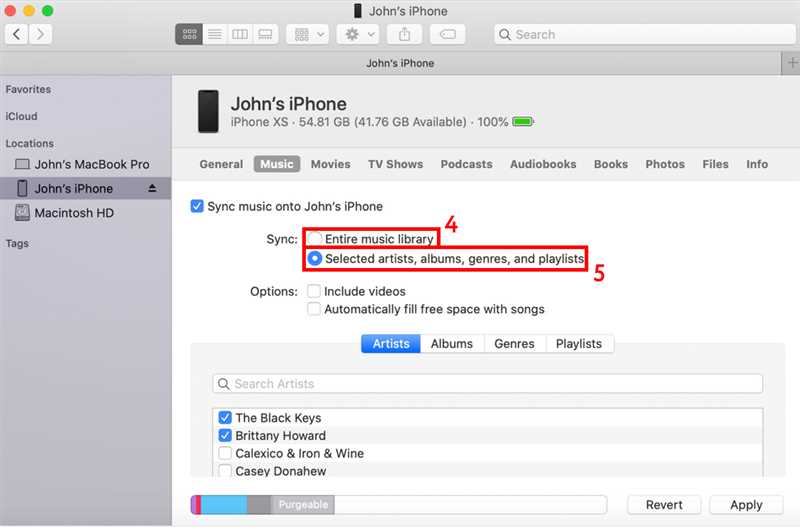Uncheck The Black Keys artist
The height and width of the screenshot is (527, 800).
(225, 418)
